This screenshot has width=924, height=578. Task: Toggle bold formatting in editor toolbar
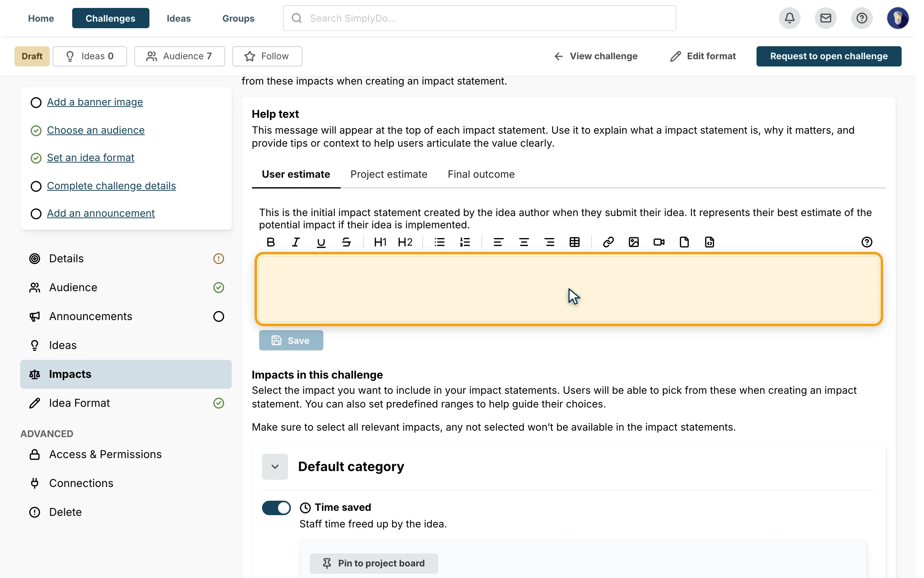click(x=271, y=242)
